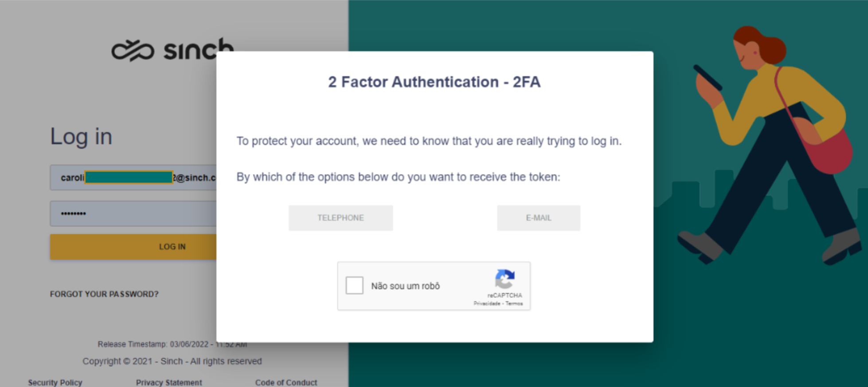Click the "Não sou um robô" label
This screenshot has width=868, height=387.
click(406, 286)
